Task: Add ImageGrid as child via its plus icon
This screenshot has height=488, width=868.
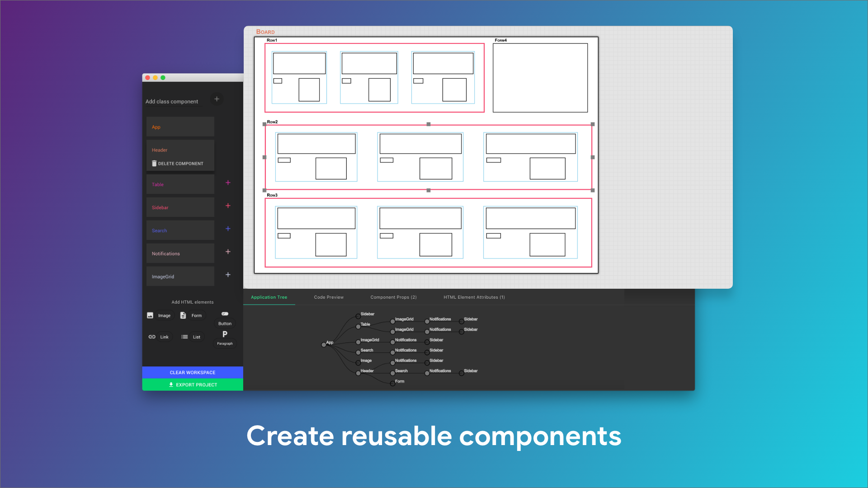Action: pyautogui.click(x=228, y=275)
